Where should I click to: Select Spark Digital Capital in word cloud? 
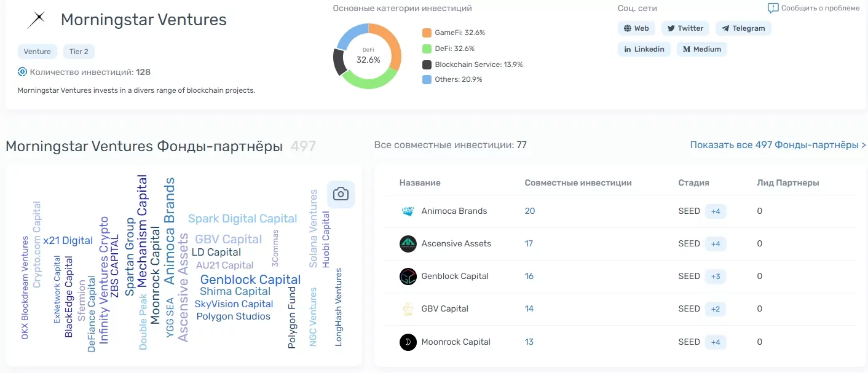click(x=242, y=218)
